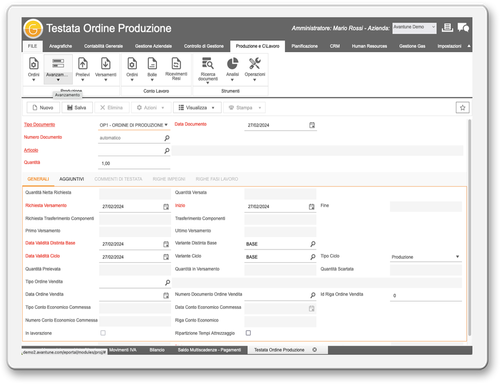Open the Prelievi ribbon icon

tap(83, 69)
